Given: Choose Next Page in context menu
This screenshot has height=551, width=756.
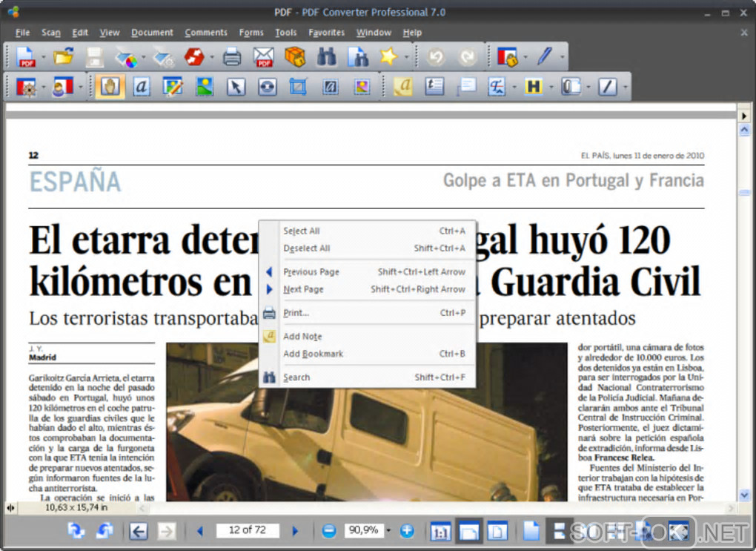Looking at the screenshot, I should click(368, 289).
